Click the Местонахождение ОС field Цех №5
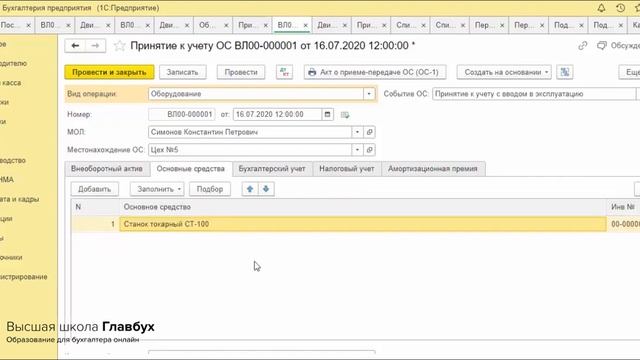 coord(250,150)
